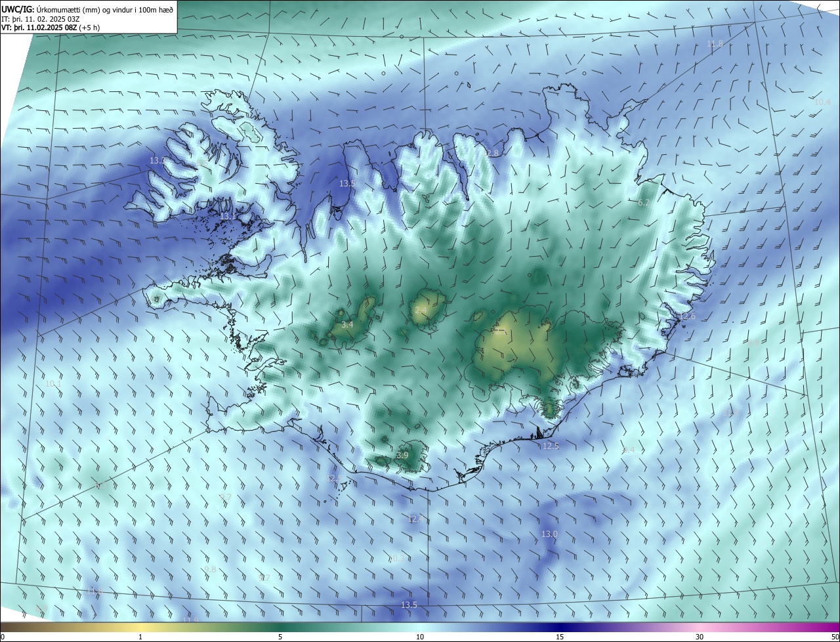
Task: Select the 10.1 value label
Action: coord(53,383)
